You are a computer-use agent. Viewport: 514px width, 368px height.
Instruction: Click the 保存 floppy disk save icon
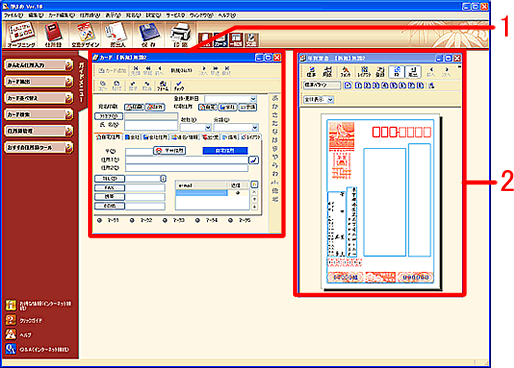click(149, 34)
